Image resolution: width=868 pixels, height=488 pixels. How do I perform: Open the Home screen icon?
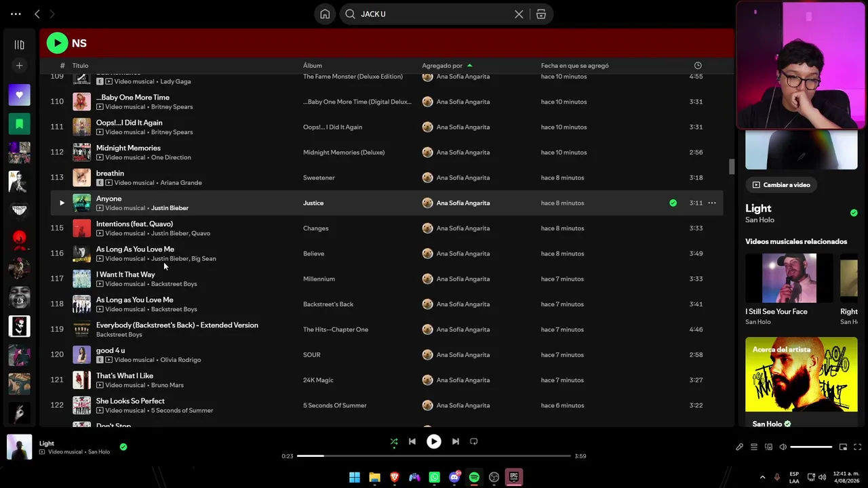click(325, 14)
